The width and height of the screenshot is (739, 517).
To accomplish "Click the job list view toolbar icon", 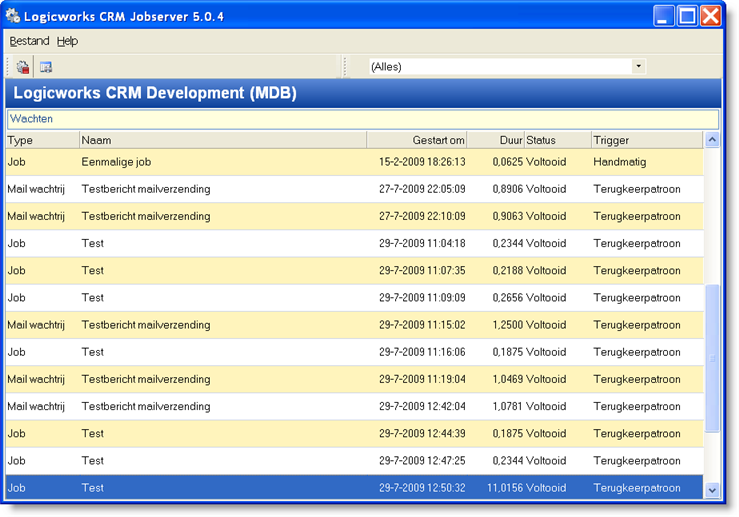I will (x=46, y=67).
